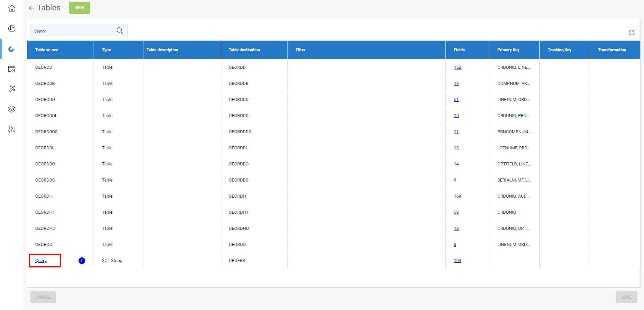644x310 pixels.
Task: Click the magic wand sidebar icon
Action: click(12, 89)
